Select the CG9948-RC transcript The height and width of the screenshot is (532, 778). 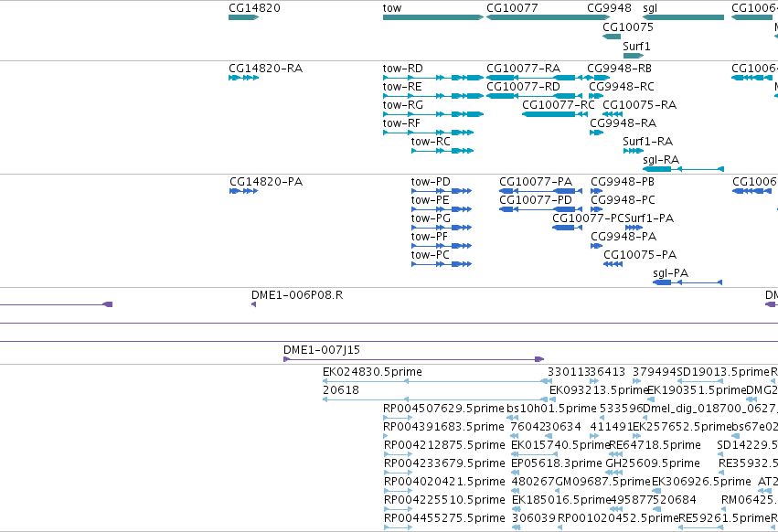point(596,96)
